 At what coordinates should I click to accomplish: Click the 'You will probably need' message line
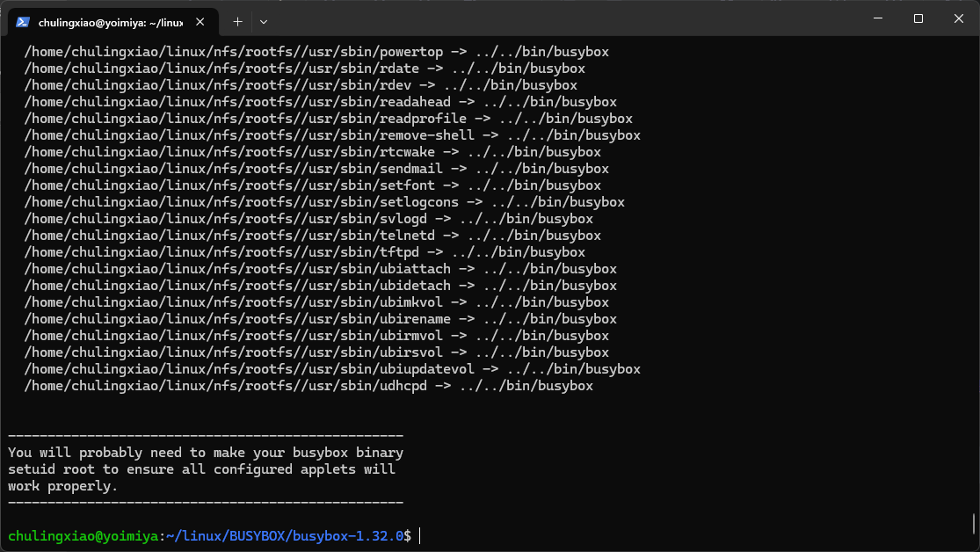(x=206, y=453)
